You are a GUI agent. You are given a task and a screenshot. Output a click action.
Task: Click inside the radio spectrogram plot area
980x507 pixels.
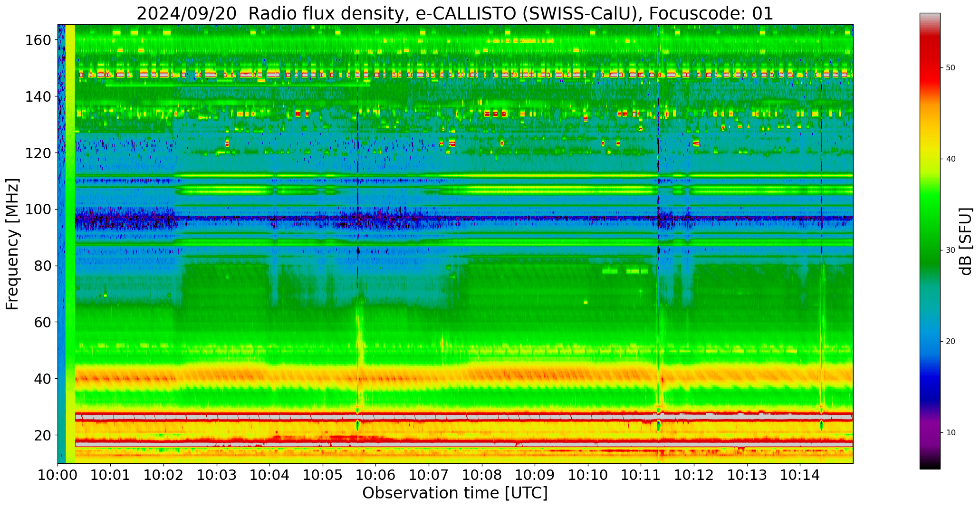455,244
